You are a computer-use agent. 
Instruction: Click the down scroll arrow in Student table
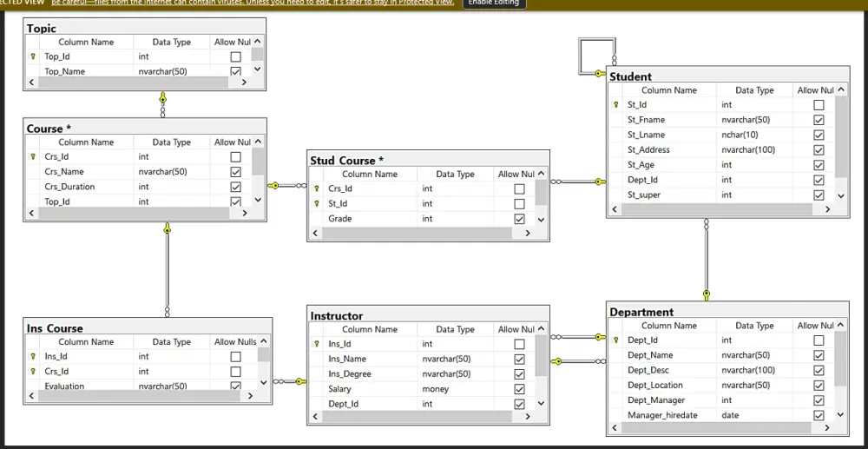(841, 195)
